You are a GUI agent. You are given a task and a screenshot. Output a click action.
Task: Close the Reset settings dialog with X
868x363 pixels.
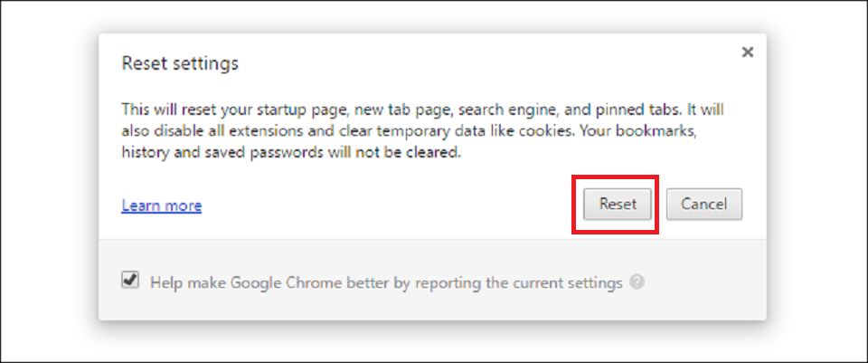pos(747,53)
